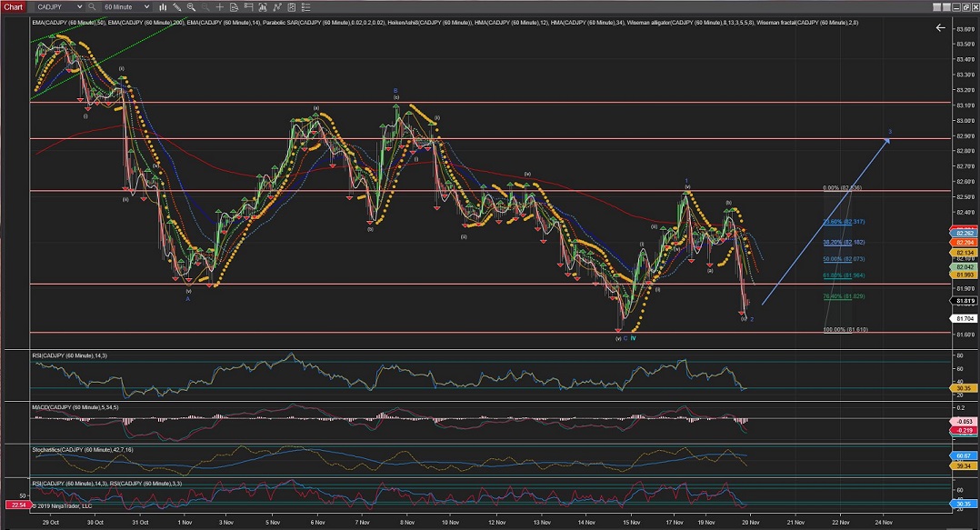
Task: Toggle the Chart Trader icon
Action: 248,7
